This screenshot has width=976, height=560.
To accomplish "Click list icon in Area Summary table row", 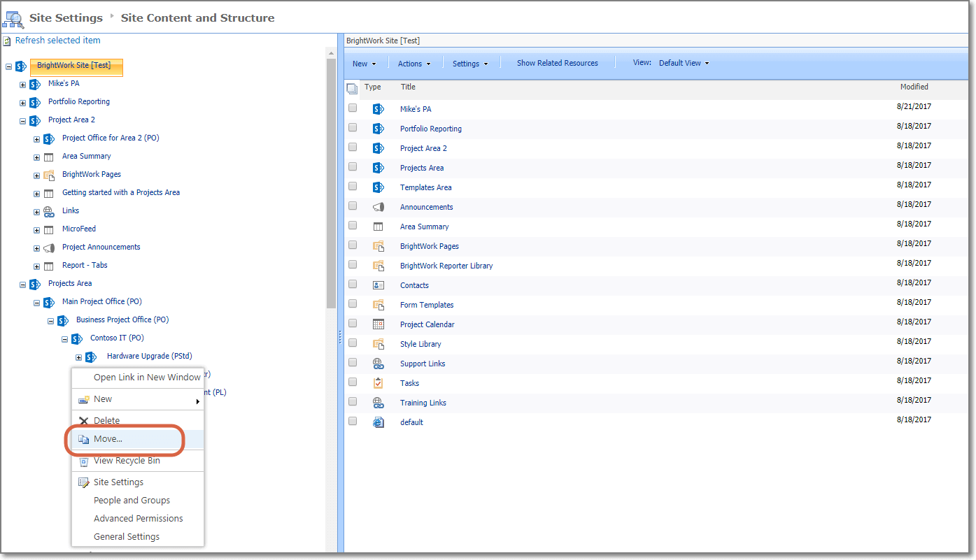I will pos(379,227).
